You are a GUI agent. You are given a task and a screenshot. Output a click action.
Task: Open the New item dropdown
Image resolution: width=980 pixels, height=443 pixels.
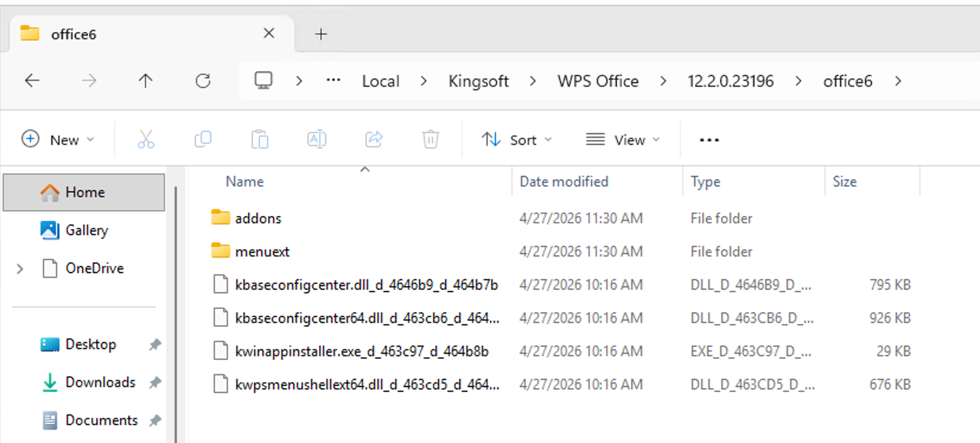58,140
